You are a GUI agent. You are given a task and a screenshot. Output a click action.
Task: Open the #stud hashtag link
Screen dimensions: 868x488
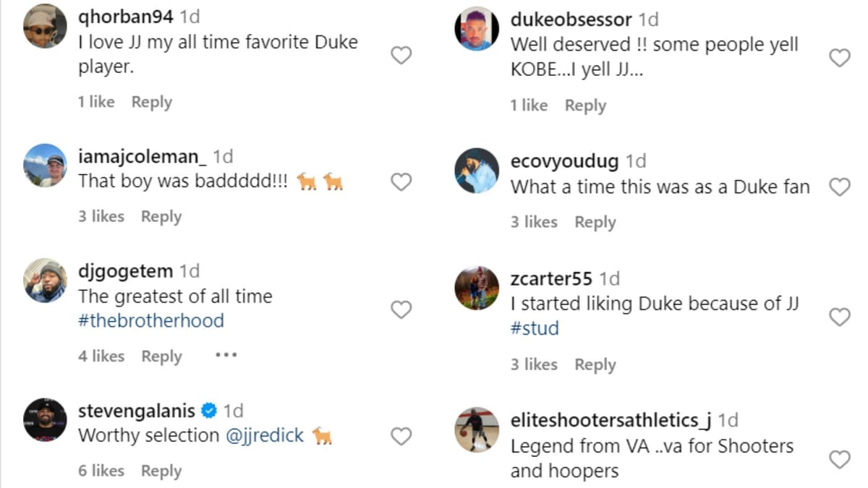click(536, 328)
